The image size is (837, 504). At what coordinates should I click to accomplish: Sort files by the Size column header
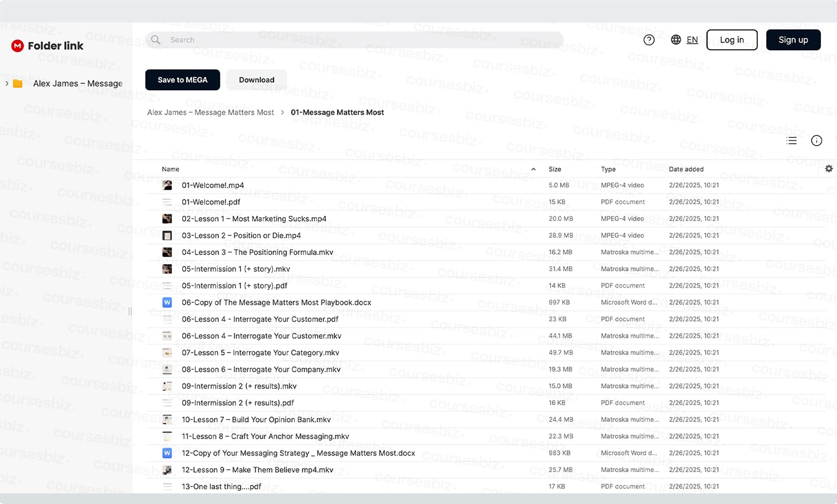pyautogui.click(x=555, y=169)
